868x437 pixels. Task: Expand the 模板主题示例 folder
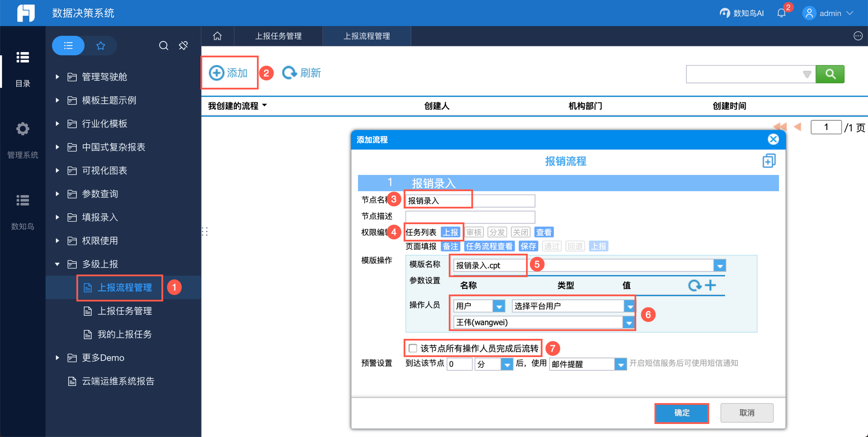pyautogui.click(x=57, y=100)
